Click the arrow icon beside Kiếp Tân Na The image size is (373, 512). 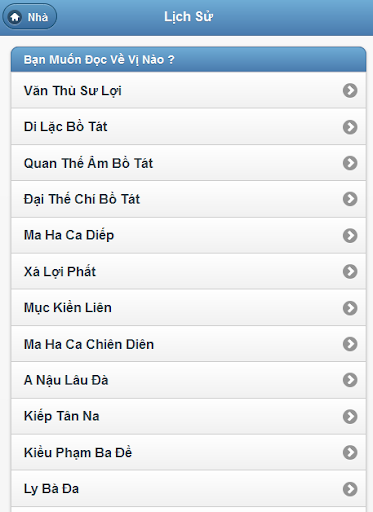coord(350,416)
